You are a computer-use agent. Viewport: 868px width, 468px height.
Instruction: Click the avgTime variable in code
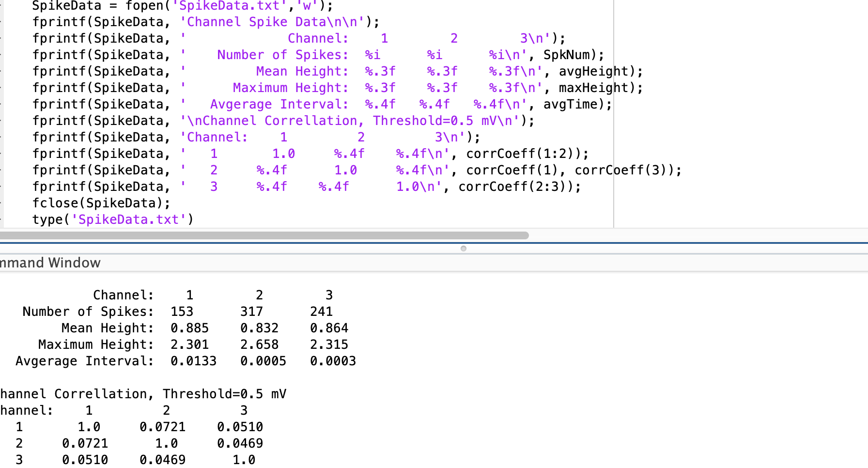570,105
